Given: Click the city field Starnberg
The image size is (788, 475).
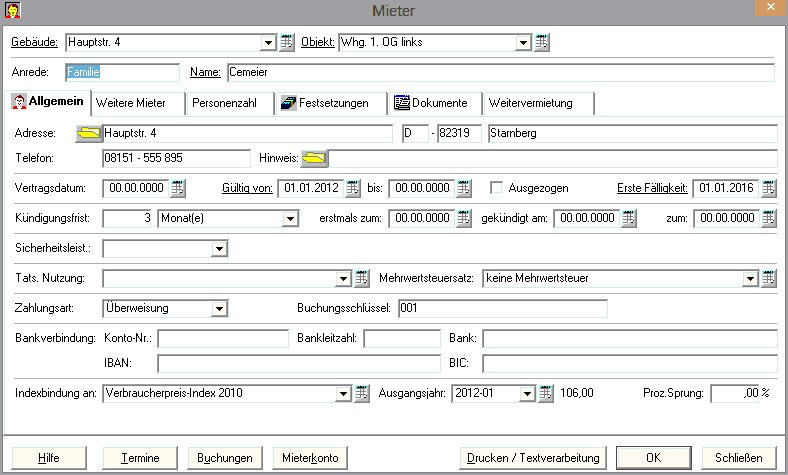Looking at the screenshot, I should pyautogui.click(x=633, y=134).
